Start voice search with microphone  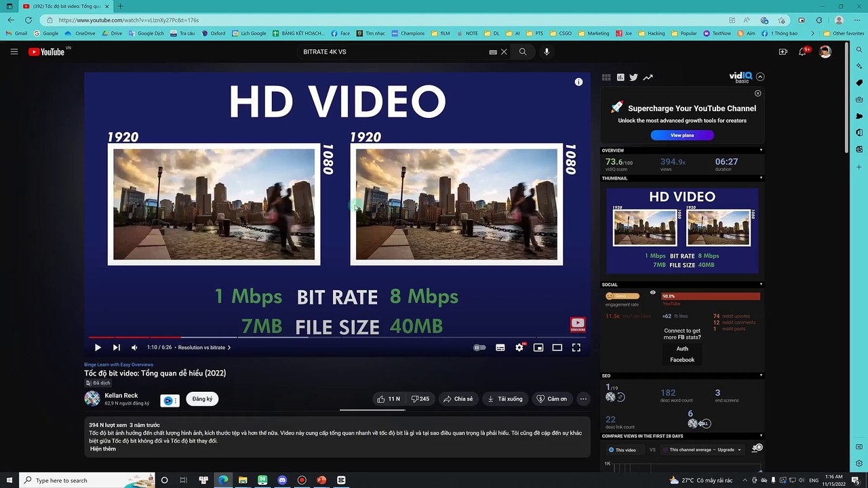tap(547, 52)
